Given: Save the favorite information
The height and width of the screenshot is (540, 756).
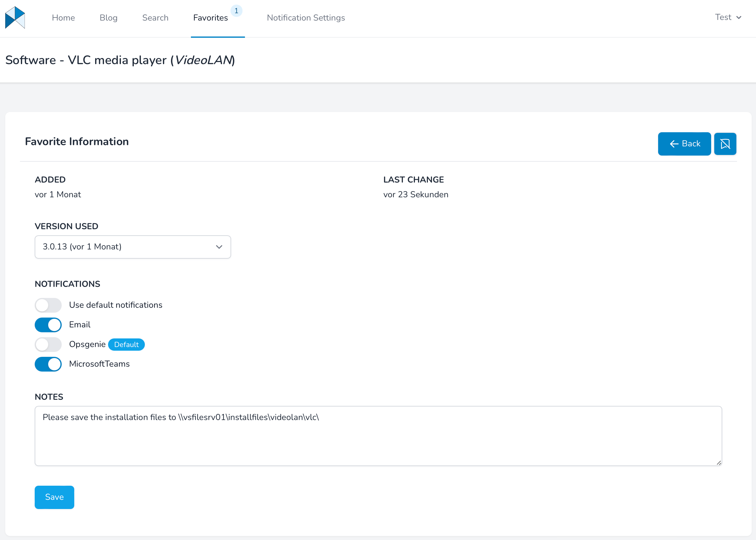Looking at the screenshot, I should (54, 497).
